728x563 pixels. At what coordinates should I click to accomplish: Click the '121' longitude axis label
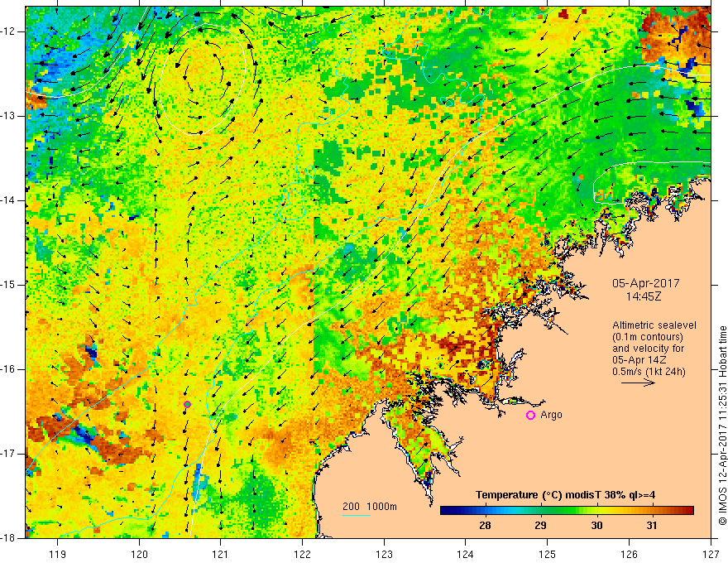[221, 554]
